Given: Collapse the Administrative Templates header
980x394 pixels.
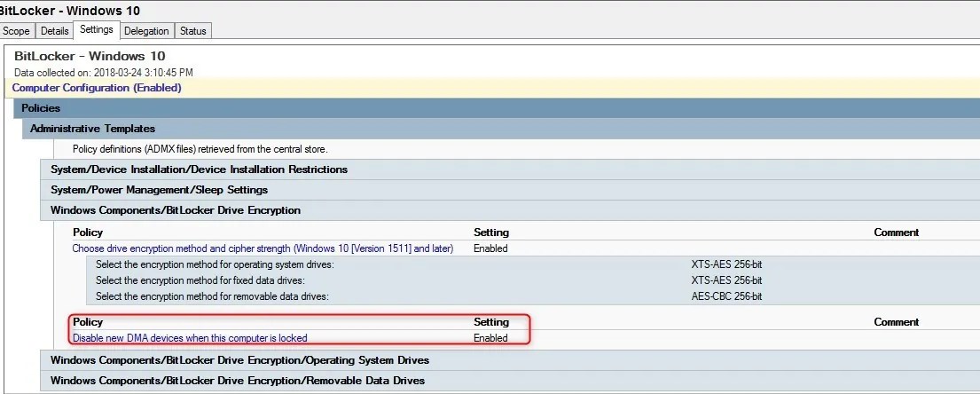Looking at the screenshot, I should pos(500,129).
